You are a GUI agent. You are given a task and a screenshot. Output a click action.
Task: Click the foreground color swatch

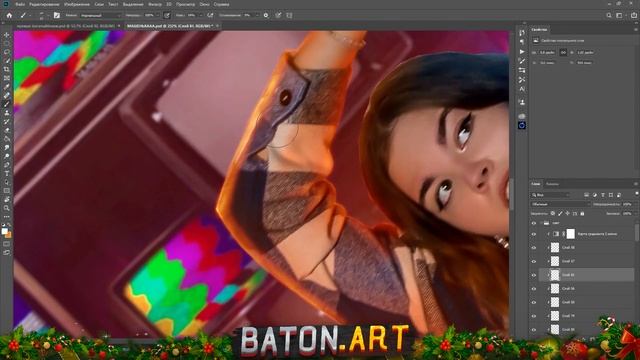tap(4, 231)
